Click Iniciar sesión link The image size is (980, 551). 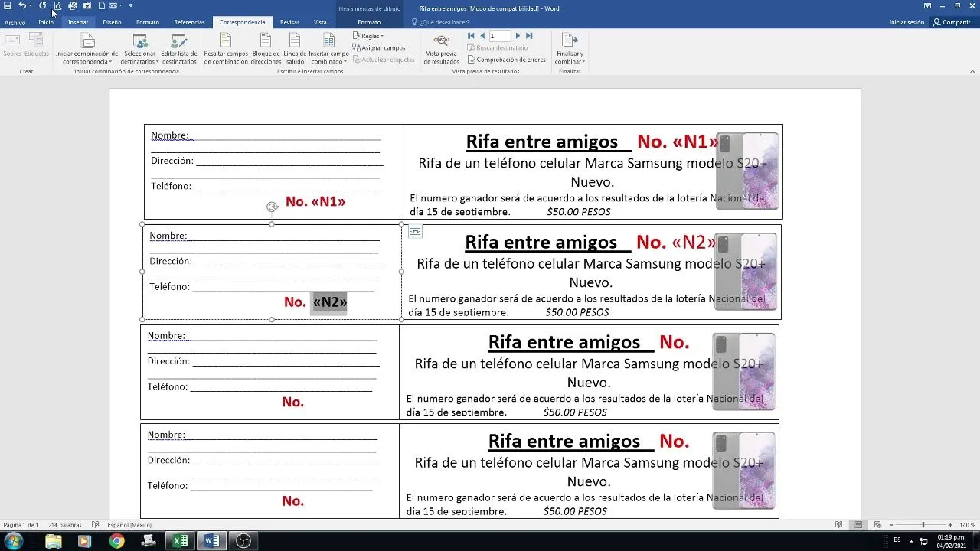pos(906,21)
